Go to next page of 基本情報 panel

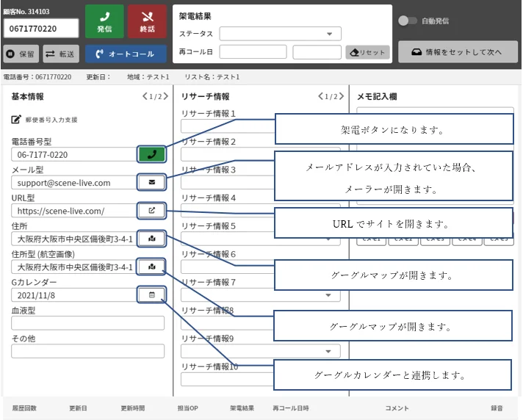pos(163,97)
